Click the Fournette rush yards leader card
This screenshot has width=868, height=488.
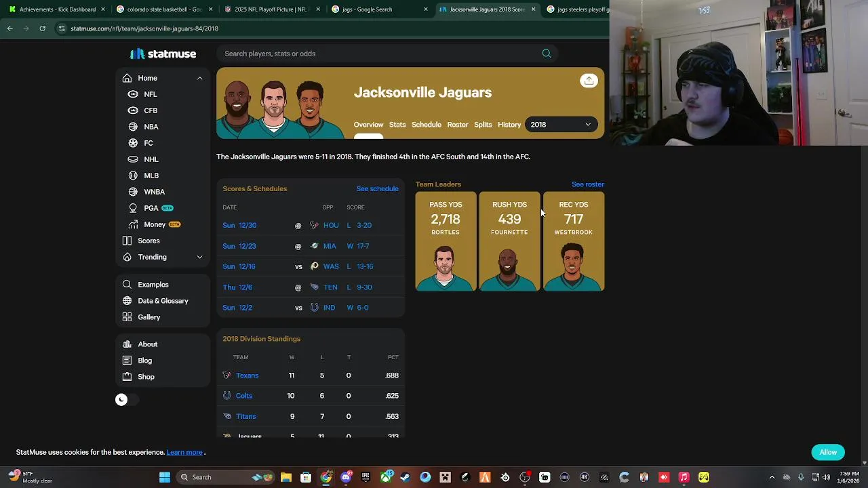coord(509,242)
